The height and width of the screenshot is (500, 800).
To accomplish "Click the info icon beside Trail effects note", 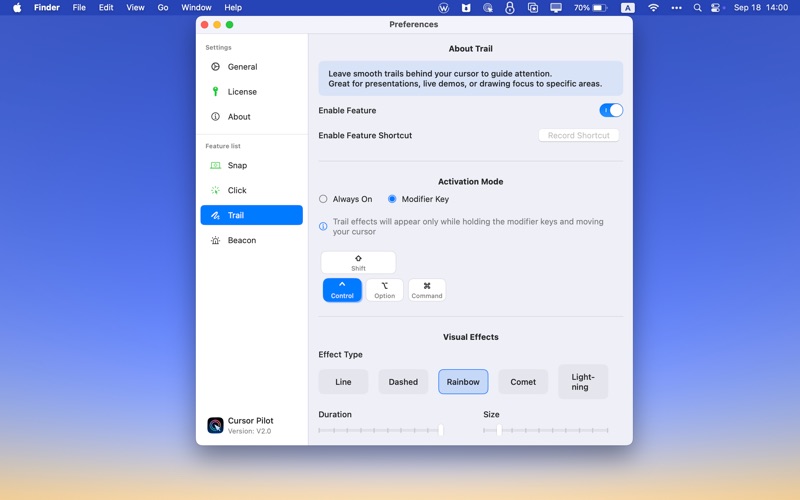I will (323, 226).
